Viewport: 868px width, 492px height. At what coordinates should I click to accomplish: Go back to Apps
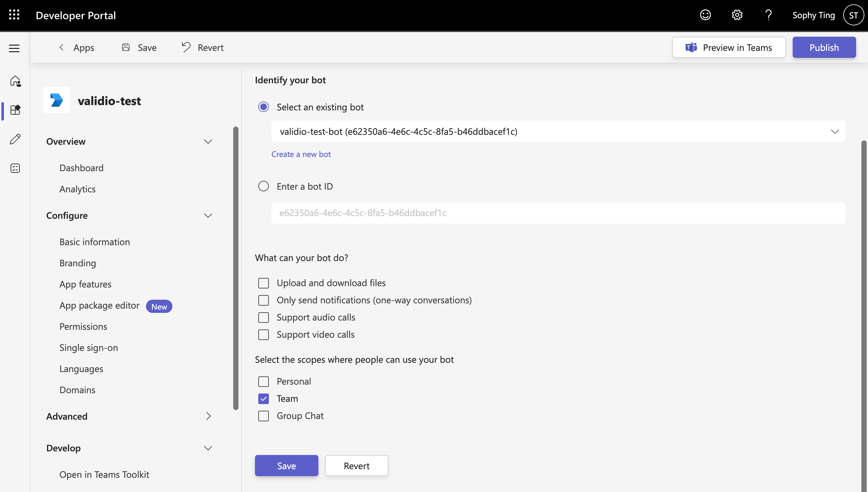point(77,48)
